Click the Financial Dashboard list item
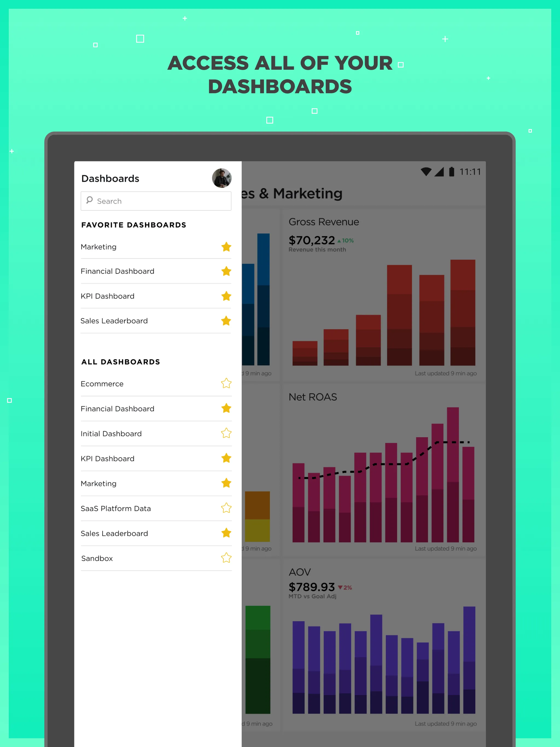Viewport: 560px width, 747px height. (x=156, y=271)
